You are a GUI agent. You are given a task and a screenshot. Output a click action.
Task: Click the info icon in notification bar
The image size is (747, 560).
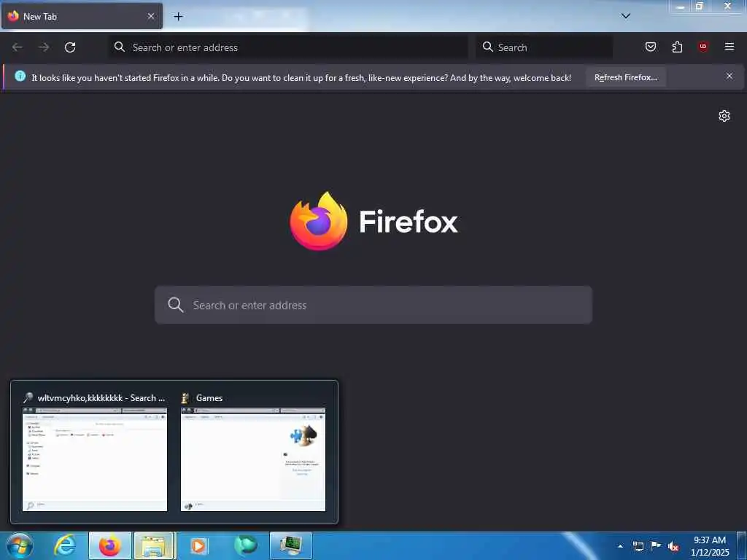tap(20, 76)
